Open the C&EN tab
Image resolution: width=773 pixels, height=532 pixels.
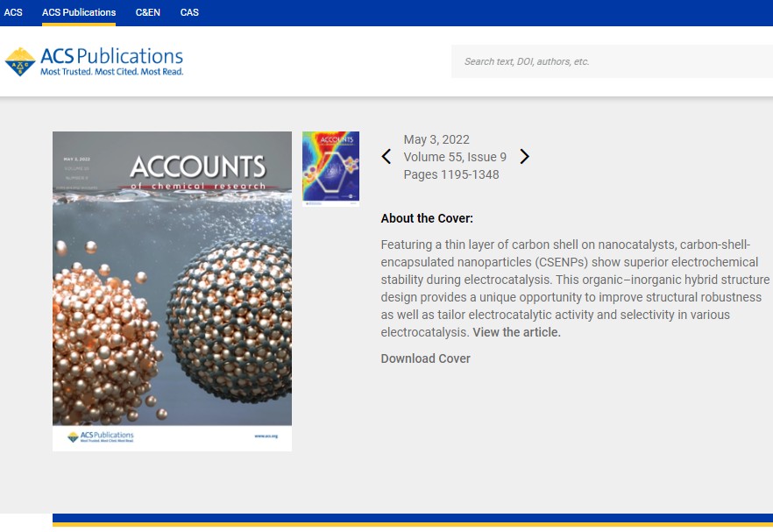148,12
